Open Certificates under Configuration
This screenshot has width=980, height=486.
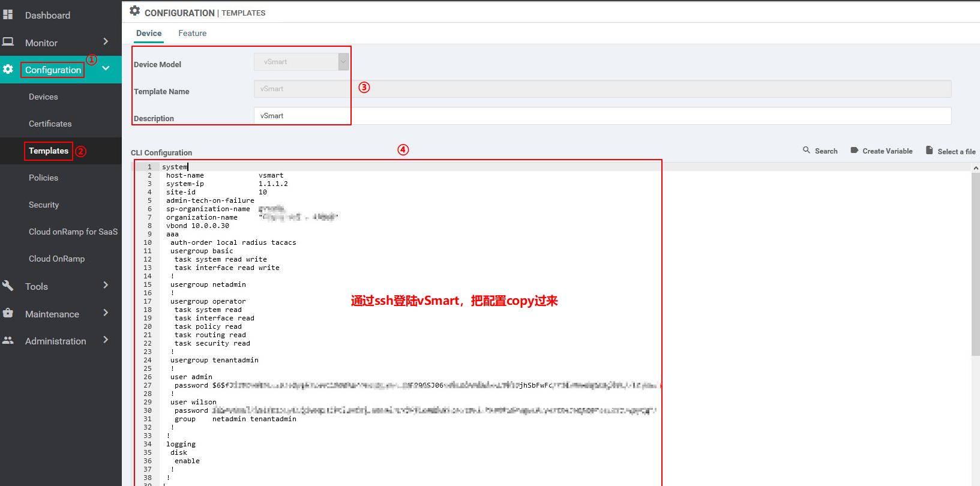click(50, 124)
